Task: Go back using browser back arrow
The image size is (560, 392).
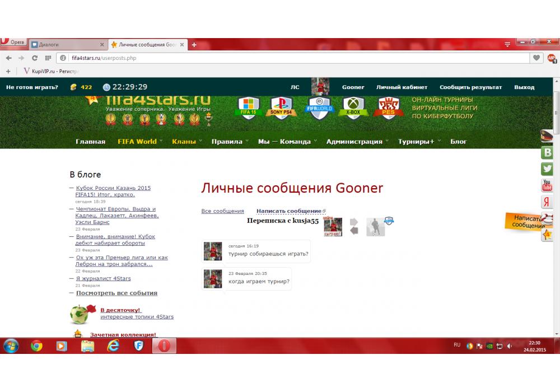Action: 9,58
